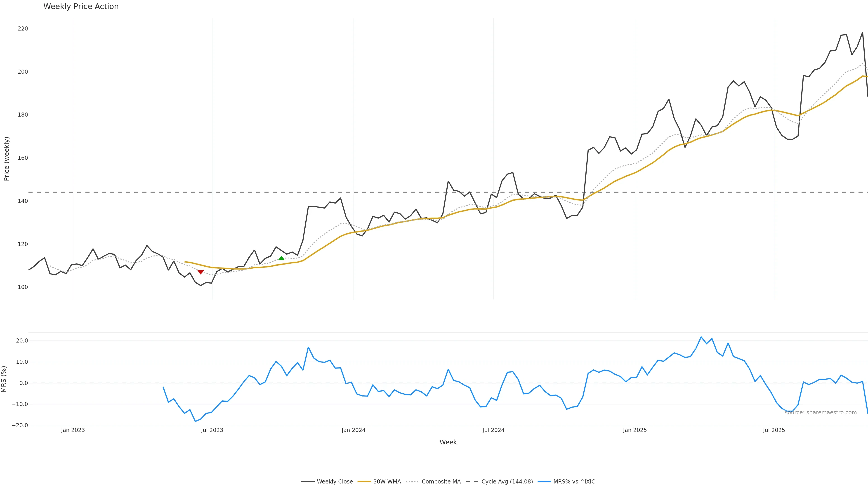
Task: Click the Price (weekly) y-axis title
Action: click(x=6, y=159)
